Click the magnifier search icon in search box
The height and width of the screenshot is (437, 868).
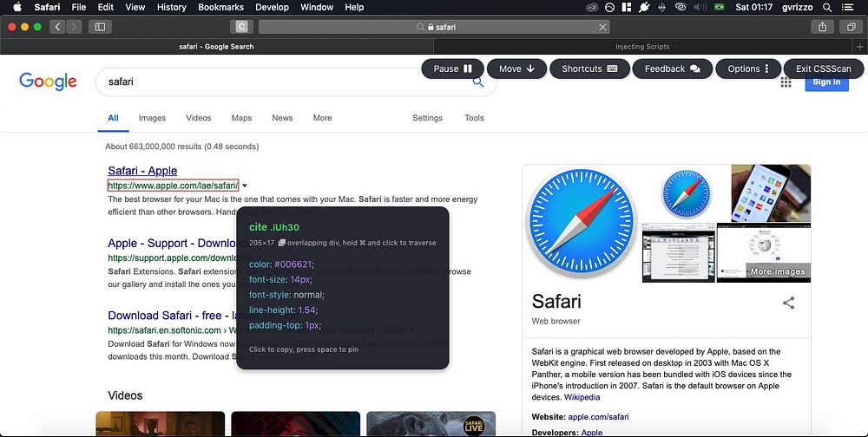[478, 83]
